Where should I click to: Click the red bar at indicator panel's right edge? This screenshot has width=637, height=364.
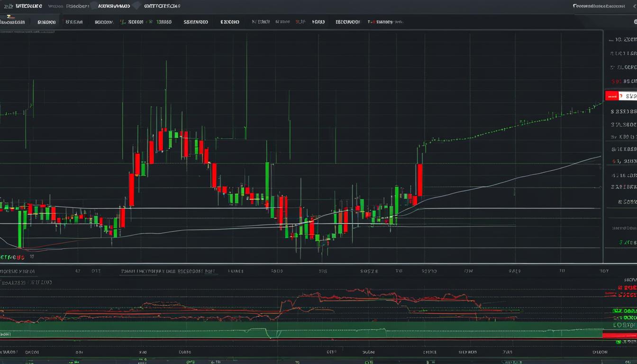[619, 335]
